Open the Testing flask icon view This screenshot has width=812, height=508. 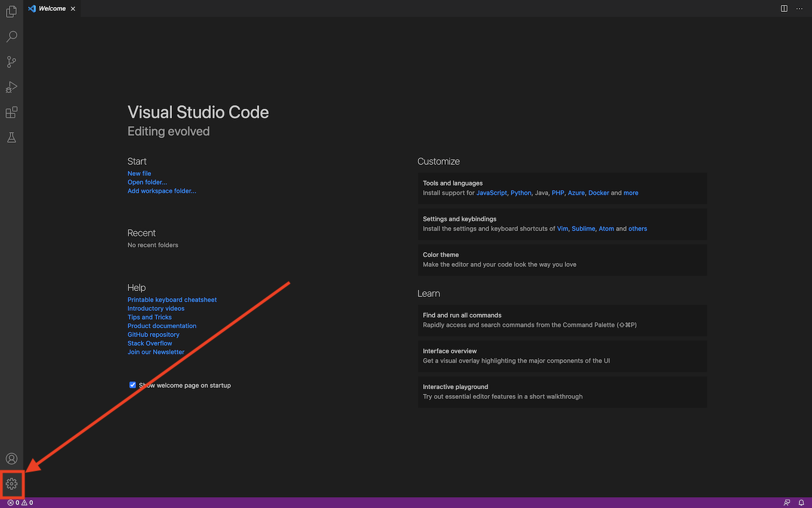pos(11,137)
